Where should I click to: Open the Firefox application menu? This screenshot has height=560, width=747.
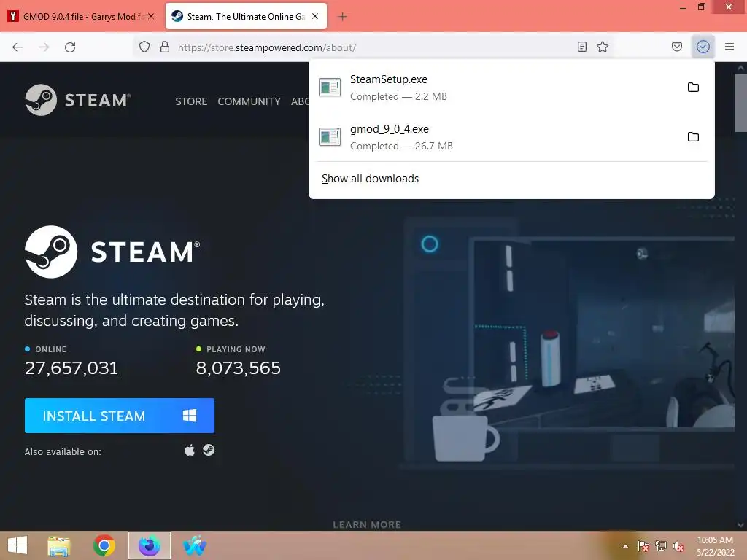(x=729, y=47)
